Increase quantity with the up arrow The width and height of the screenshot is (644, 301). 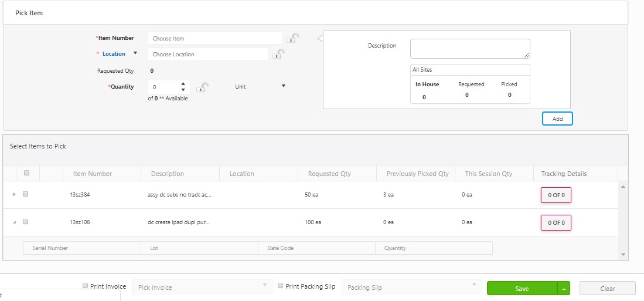(183, 84)
